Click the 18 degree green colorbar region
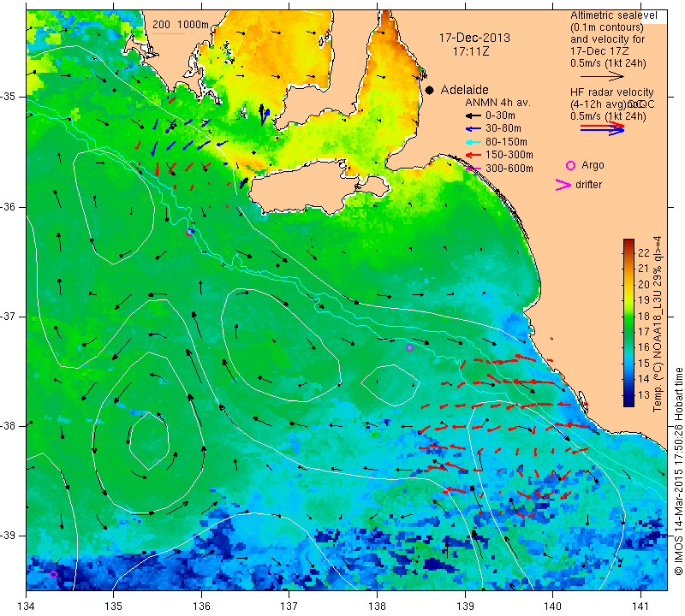This screenshot has height=616, width=685. click(x=628, y=316)
